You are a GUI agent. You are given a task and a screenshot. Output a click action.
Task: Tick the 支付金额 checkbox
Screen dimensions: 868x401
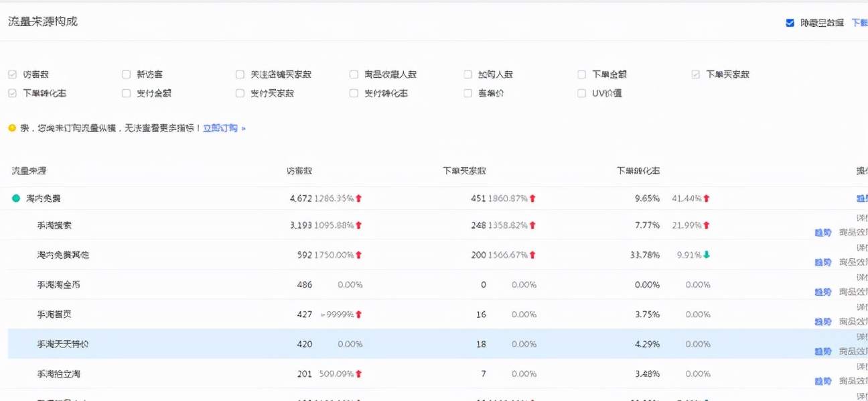126,93
